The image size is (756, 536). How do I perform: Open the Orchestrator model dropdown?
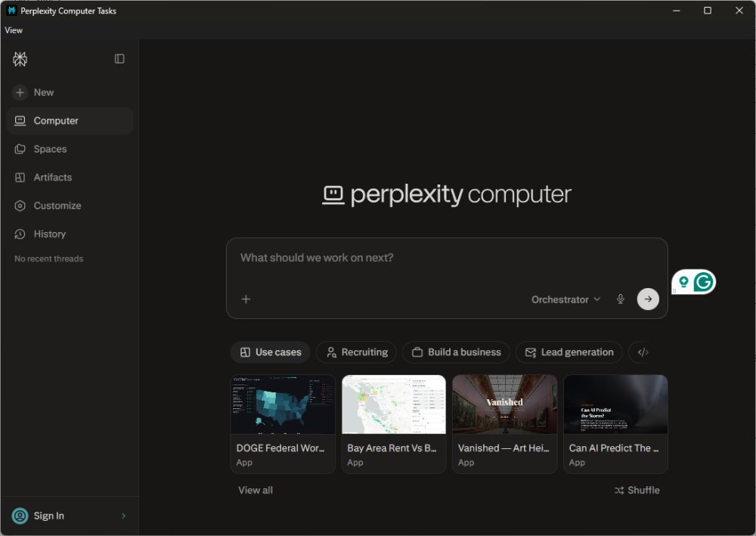coord(566,299)
